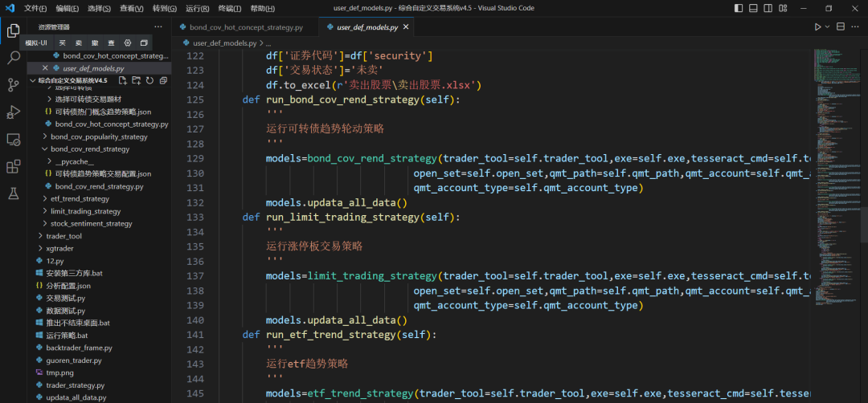Viewport: 868px width, 403px height.
Task: Open Run and Debug view
Action: [14, 112]
